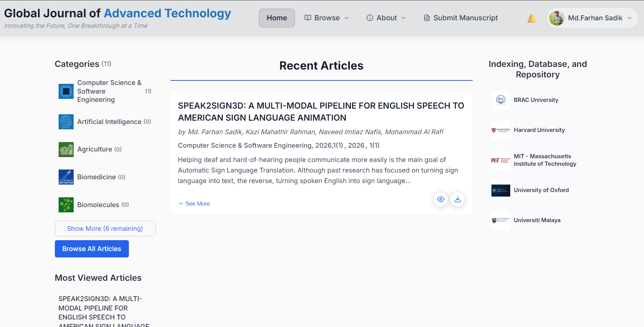Screen dimensions: 644x327
Task: Select the Artificial Intelligence category label
Action: [109, 122]
